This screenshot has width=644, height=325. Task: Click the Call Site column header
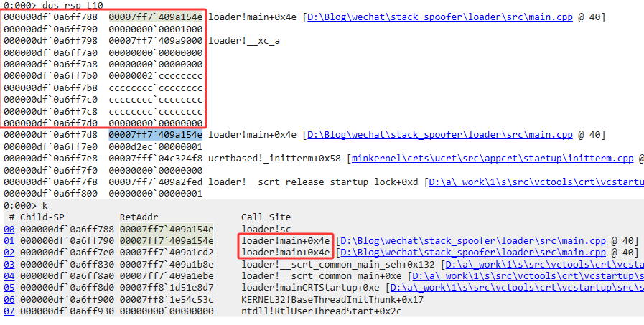(x=266, y=217)
